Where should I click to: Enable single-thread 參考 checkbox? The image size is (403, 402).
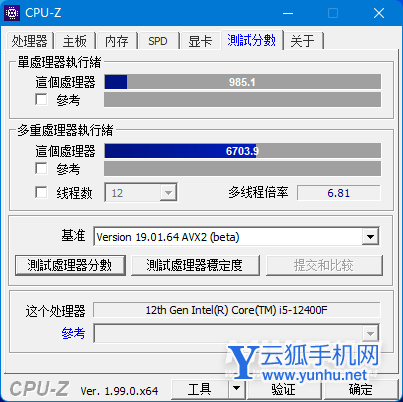(41, 99)
